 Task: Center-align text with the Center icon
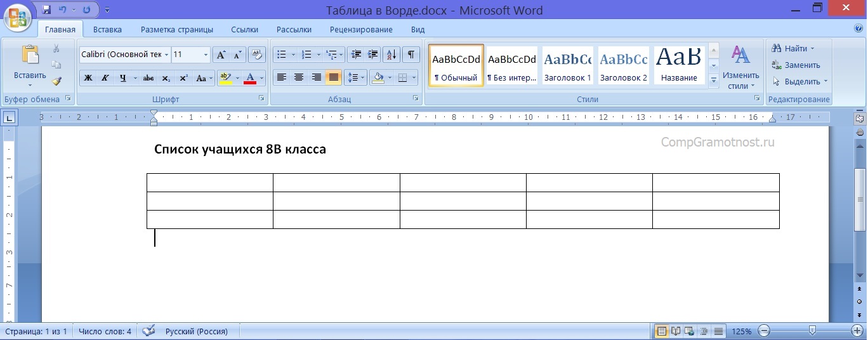298,77
